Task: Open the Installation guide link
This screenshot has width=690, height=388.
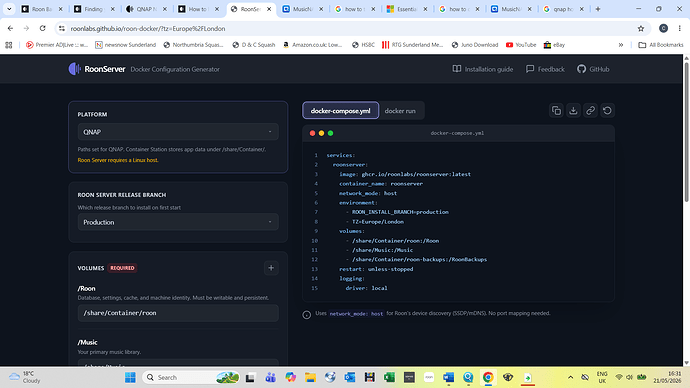Action: tap(483, 69)
